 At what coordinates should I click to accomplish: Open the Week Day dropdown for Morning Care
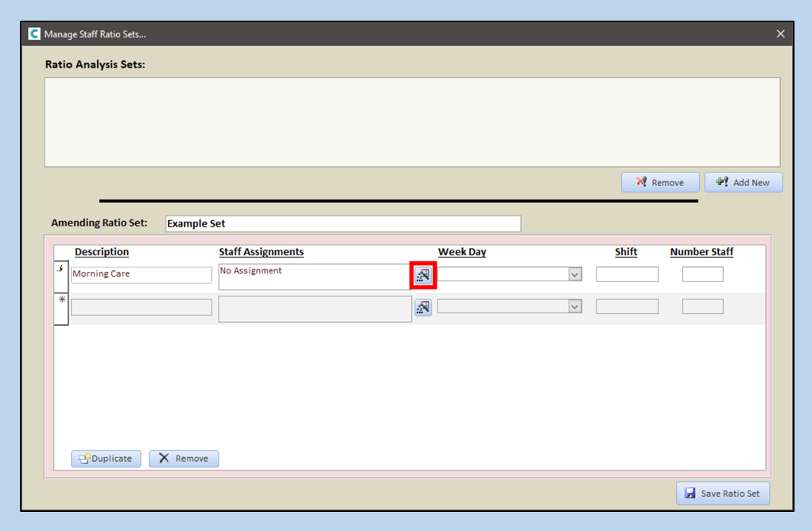pos(575,274)
